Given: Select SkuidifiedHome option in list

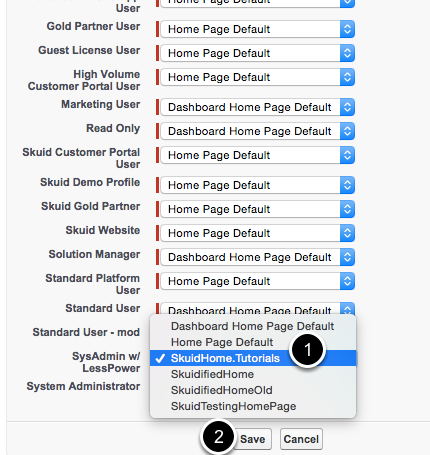Looking at the screenshot, I should click(253, 374).
